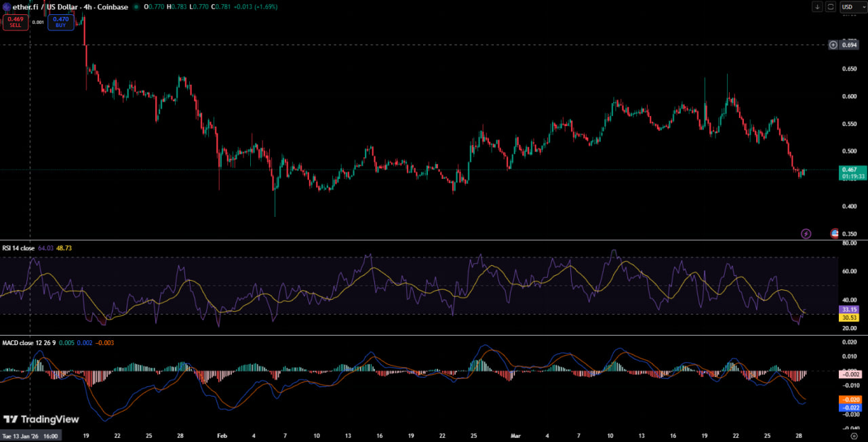Image resolution: width=868 pixels, height=442 pixels.
Task: Click the date label Tue 13 Jan '26 16:00
Action: [30, 436]
